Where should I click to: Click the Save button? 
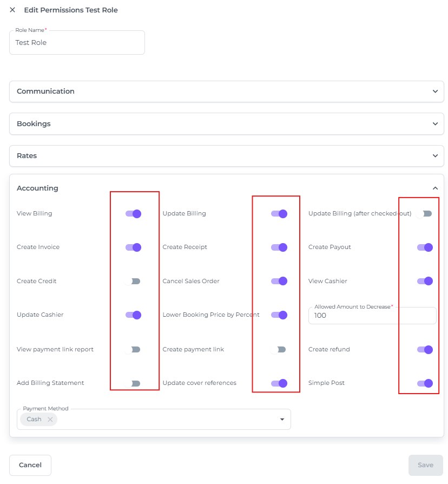click(x=425, y=465)
